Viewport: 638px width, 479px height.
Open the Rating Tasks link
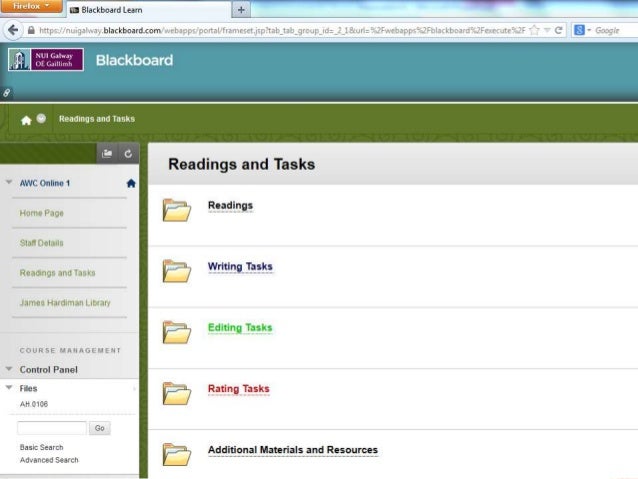[x=238, y=389]
